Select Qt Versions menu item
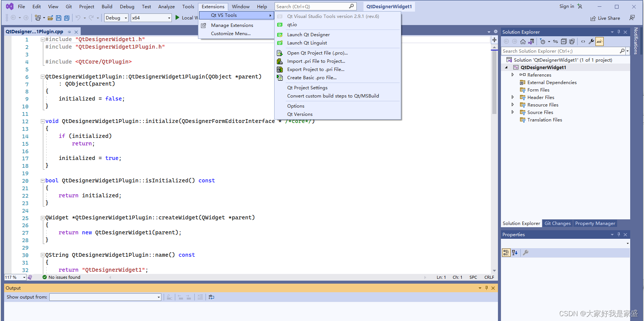Screen dimensions: 644x321 pos(300,114)
